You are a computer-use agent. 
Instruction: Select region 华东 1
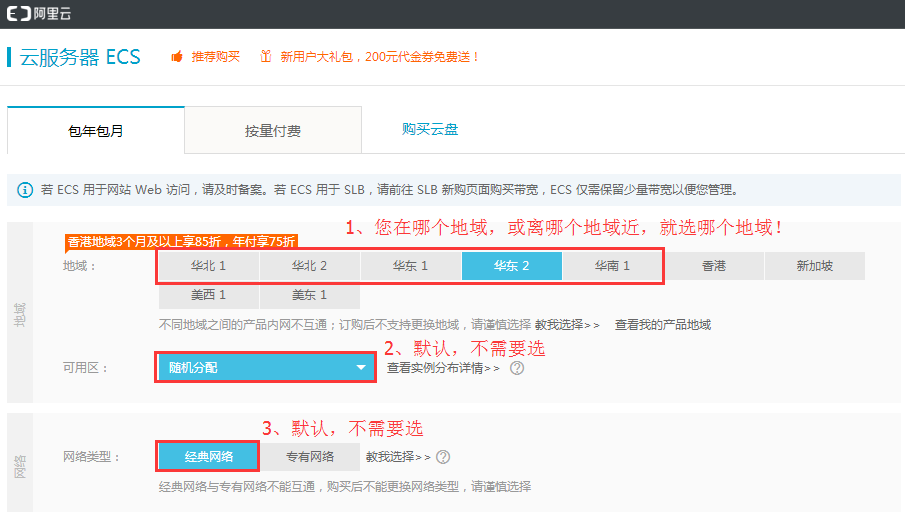tap(410, 266)
